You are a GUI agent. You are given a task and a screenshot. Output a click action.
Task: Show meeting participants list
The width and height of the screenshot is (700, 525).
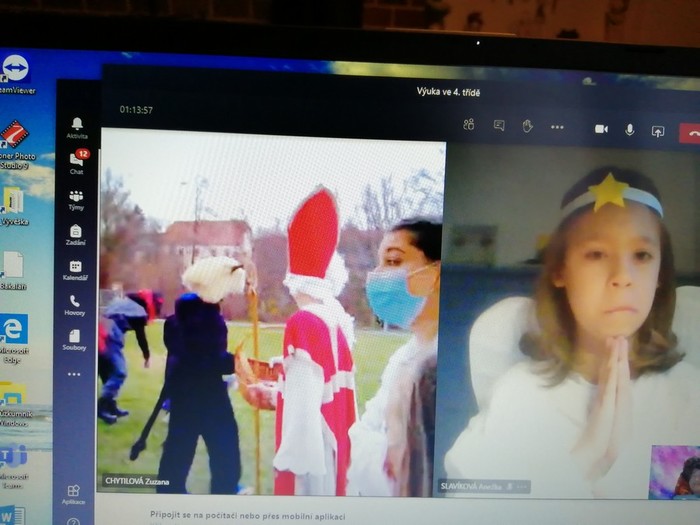[x=469, y=126]
